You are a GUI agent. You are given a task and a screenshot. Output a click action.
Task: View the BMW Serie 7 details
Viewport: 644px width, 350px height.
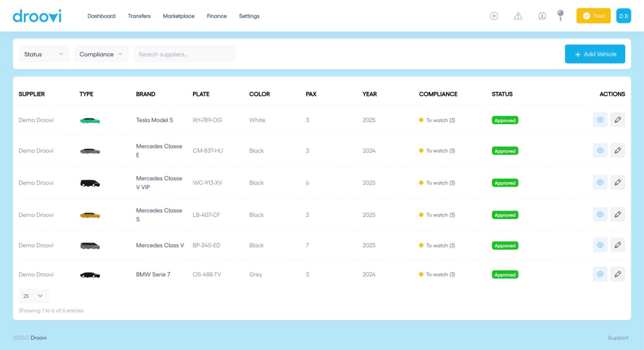[x=600, y=274]
